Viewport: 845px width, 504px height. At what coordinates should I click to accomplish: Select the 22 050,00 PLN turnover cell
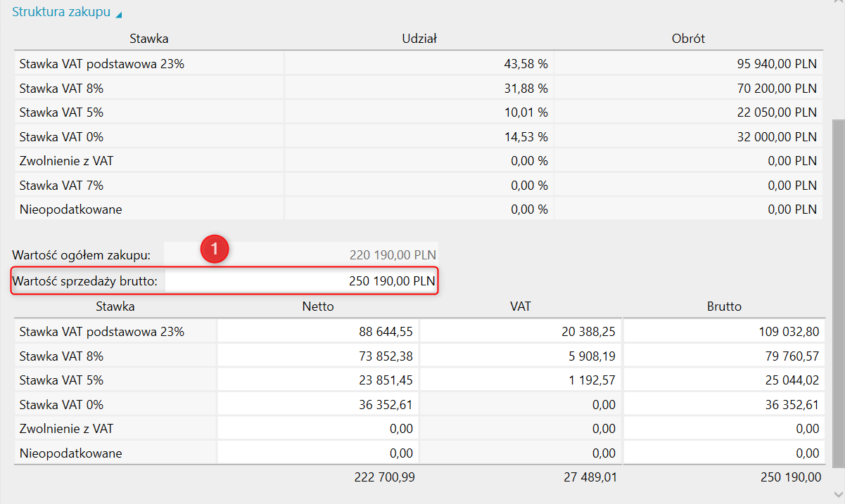pos(688,112)
